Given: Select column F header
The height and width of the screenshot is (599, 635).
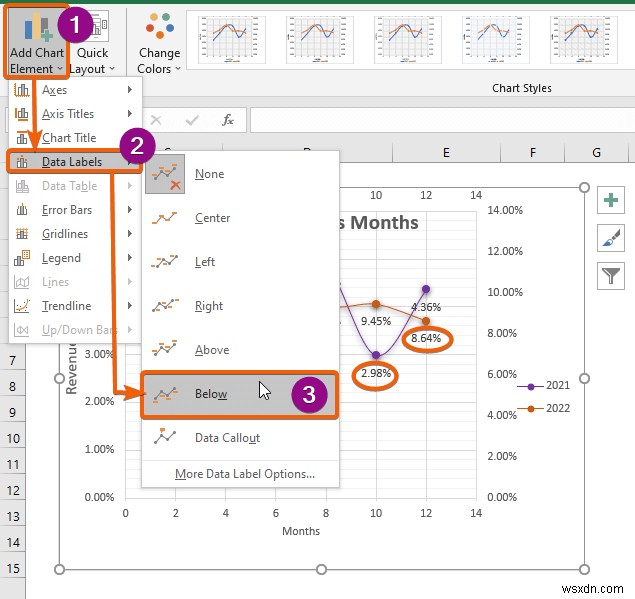Looking at the screenshot, I should coord(533,153).
